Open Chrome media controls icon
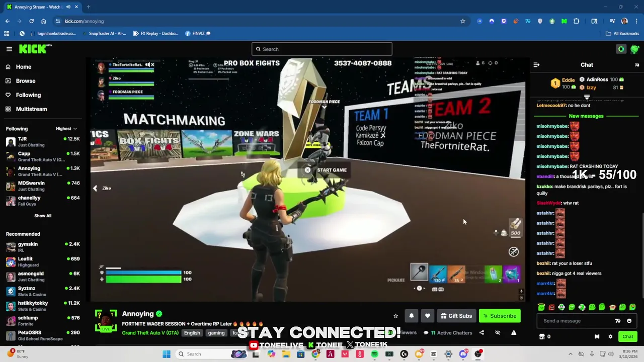The height and width of the screenshot is (362, 644). click(x=612, y=21)
